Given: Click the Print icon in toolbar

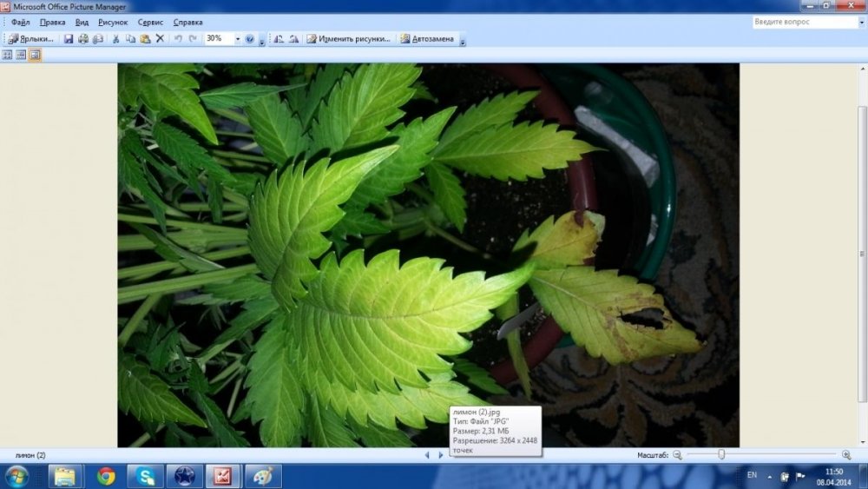Looking at the screenshot, I should click(83, 39).
